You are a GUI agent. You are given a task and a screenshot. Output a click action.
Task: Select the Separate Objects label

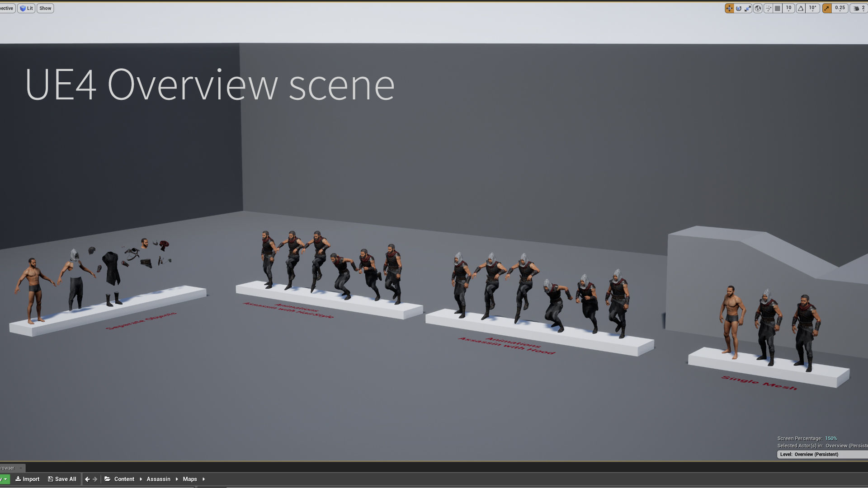141,321
